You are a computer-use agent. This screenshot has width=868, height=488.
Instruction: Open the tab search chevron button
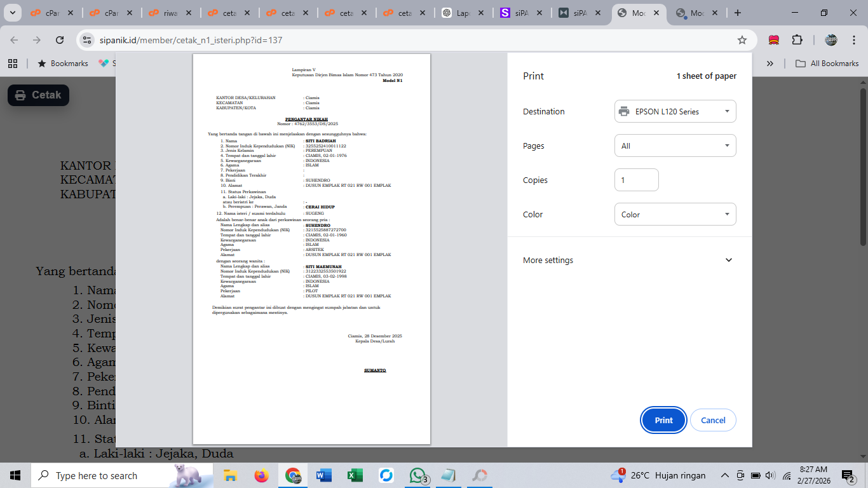[12, 13]
